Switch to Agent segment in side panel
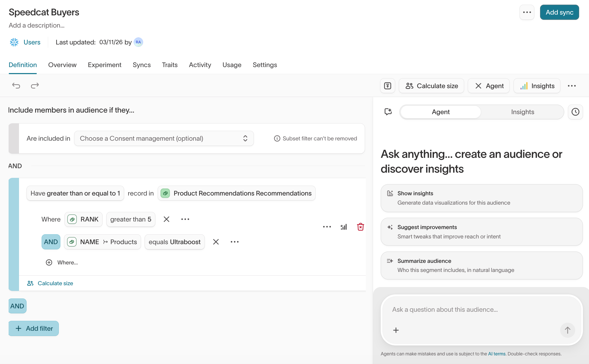 click(x=441, y=112)
